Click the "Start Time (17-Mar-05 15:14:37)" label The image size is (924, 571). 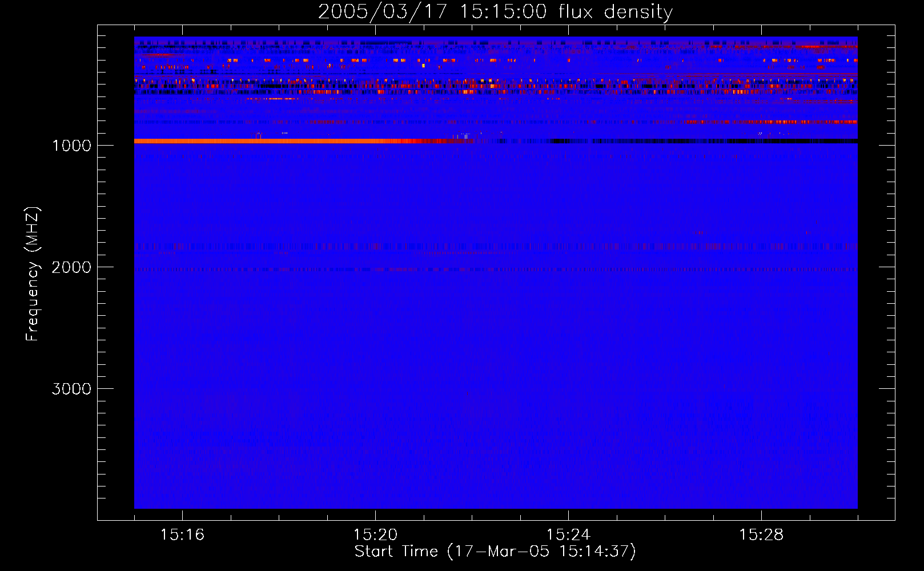[x=495, y=552]
